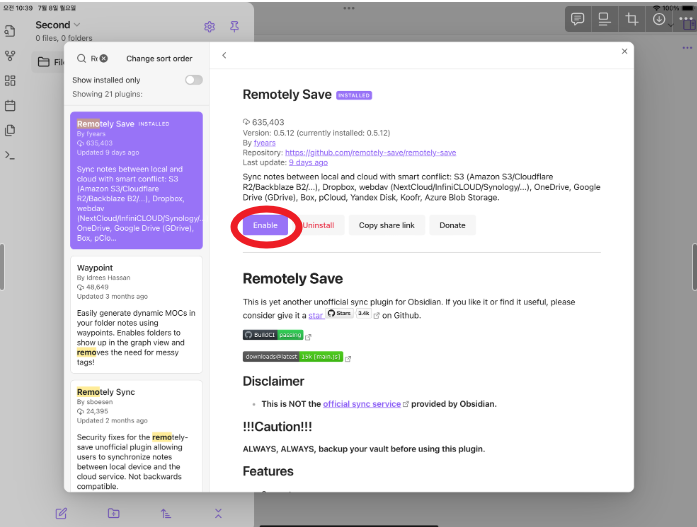Viewport: 697px width, 527px height.
Task: Clear the plugin search text
Action: (103, 58)
